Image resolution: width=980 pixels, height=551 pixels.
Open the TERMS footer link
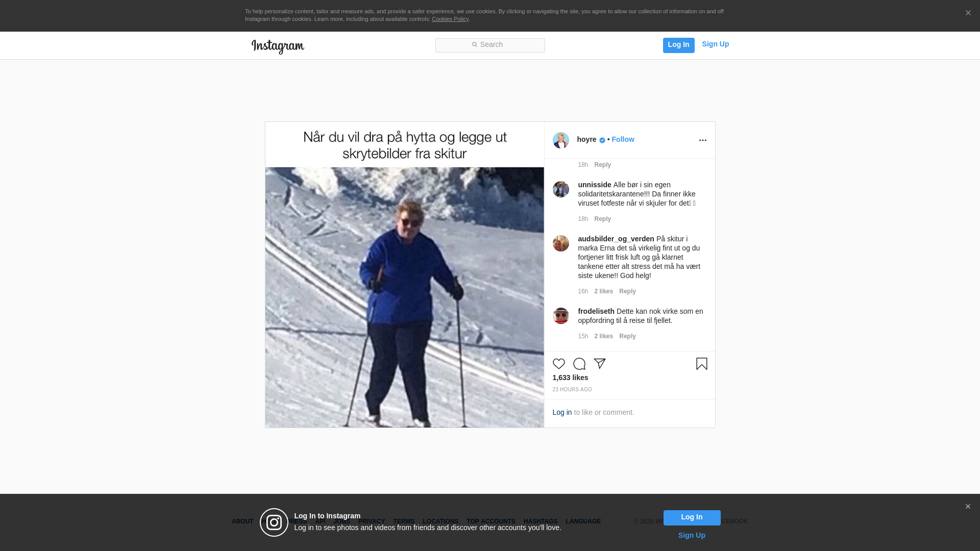(x=403, y=522)
